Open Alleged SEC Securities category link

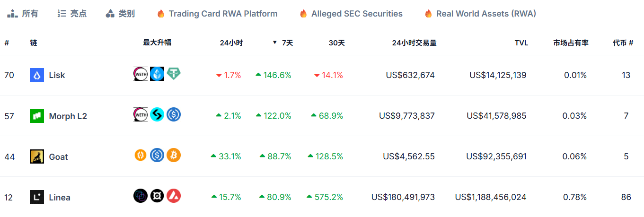coord(351,14)
